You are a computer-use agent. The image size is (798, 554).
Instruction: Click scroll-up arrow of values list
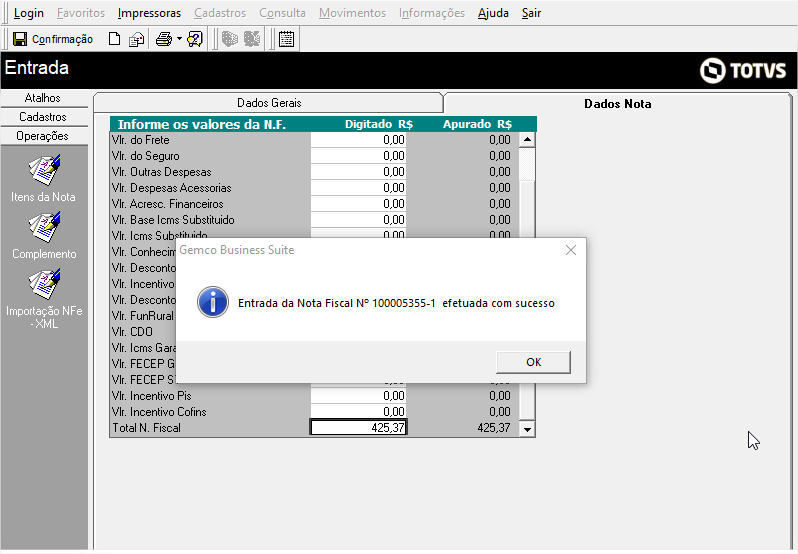pos(527,139)
